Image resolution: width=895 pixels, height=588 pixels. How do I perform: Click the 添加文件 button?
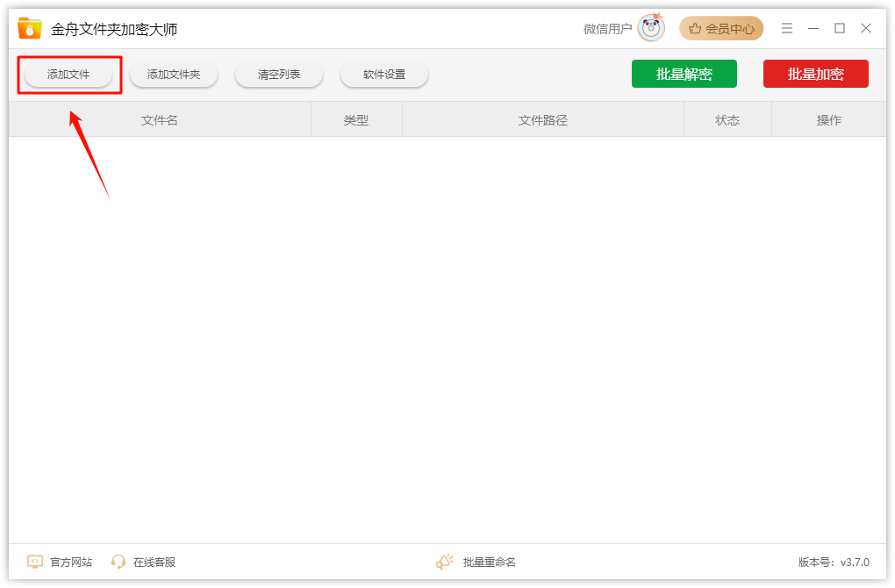[68, 75]
